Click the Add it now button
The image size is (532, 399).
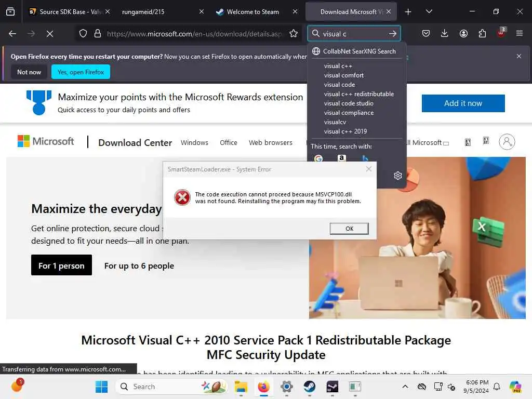coord(463,103)
